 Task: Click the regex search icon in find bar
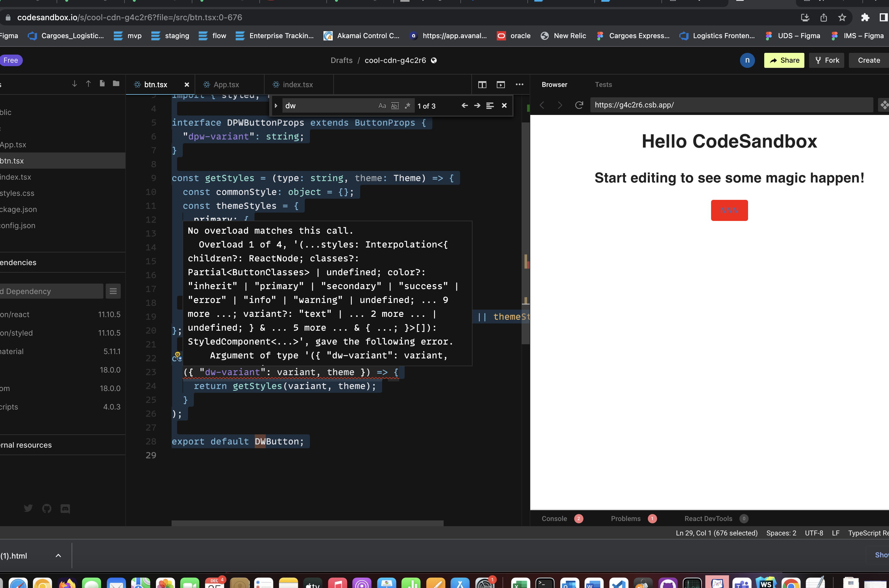(409, 106)
